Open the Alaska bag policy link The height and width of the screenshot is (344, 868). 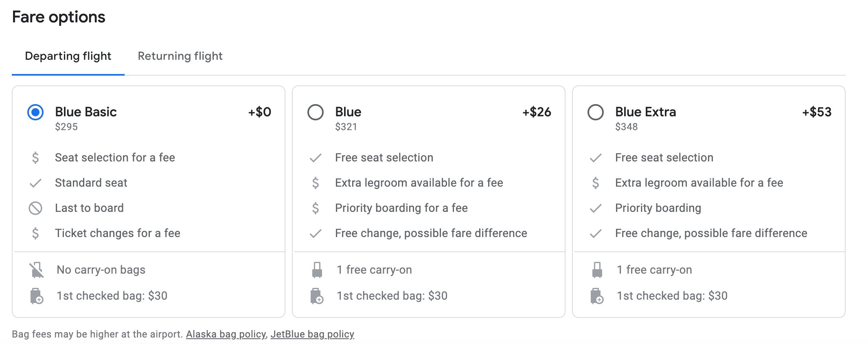[226, 334]
